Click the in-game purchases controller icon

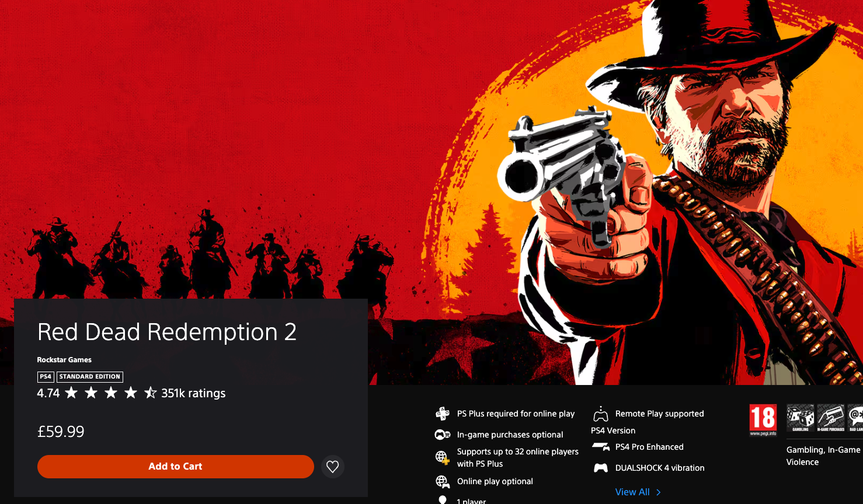pyautogui.click(x=443, y=435)
